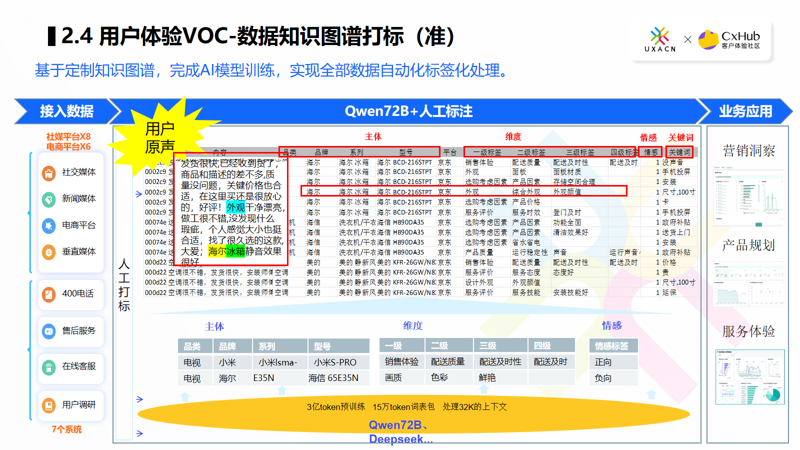
Task: Click the 新闻媒体 green icon
Action: point(48,199)
